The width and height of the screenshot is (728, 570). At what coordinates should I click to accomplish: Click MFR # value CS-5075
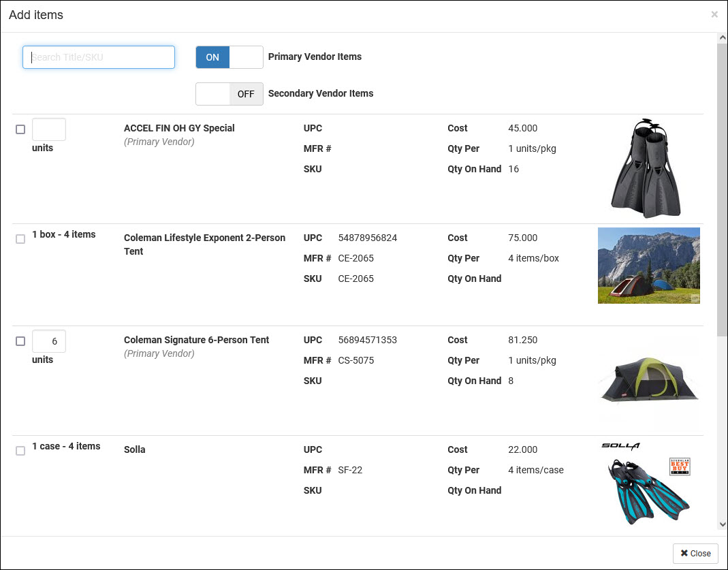click(x=356, y=360)
